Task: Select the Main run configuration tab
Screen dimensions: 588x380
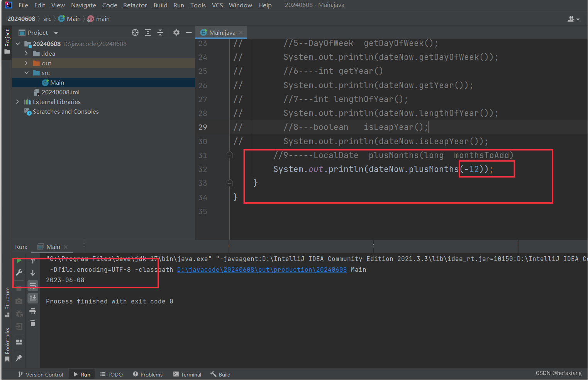Action: (53, 247)
